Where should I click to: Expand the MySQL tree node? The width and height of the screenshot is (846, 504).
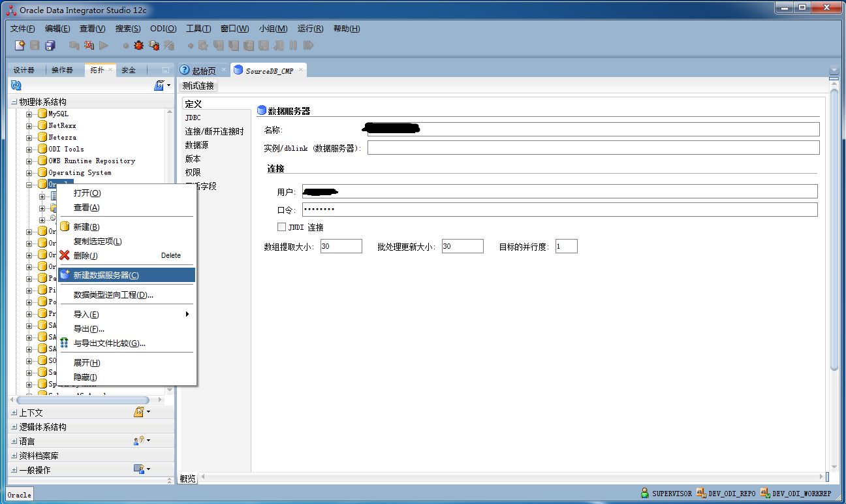(x=29, y=114)
